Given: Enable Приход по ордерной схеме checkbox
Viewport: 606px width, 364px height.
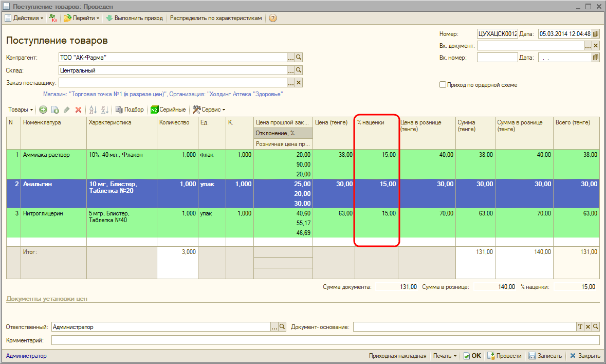Looking at the screenshot, I should point(443,85).
